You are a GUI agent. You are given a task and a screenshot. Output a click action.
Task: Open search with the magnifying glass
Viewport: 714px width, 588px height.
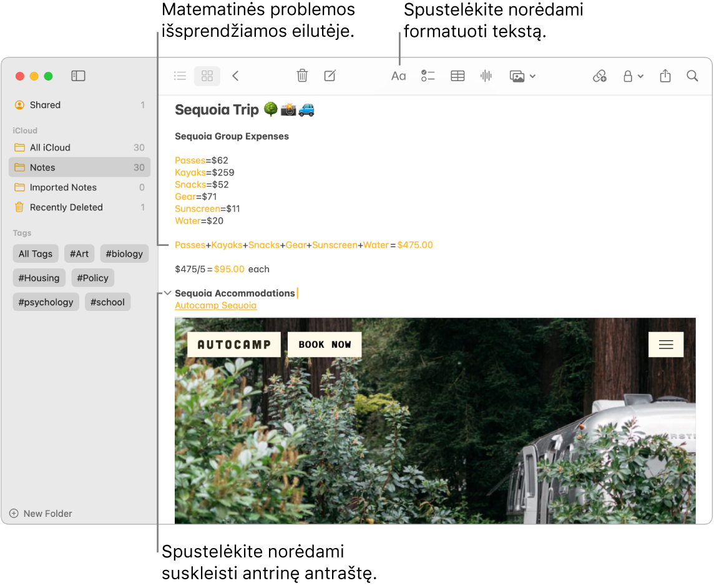point(692,76)
